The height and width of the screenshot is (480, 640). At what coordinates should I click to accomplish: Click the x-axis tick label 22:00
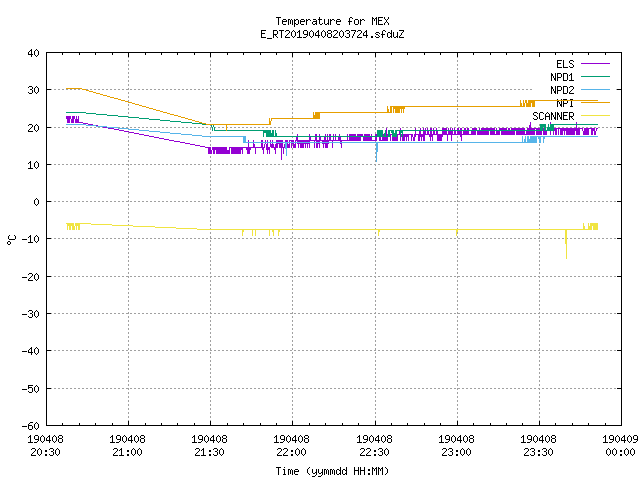291,452
